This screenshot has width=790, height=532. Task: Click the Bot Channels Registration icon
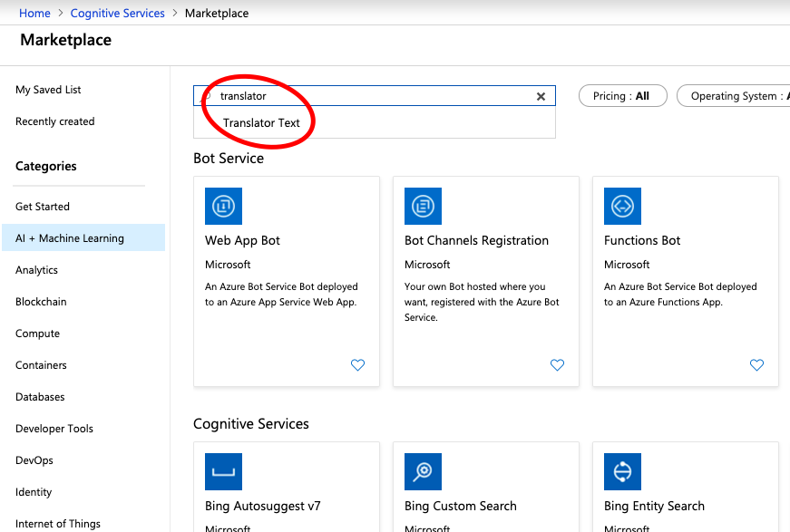click(423, 207)
